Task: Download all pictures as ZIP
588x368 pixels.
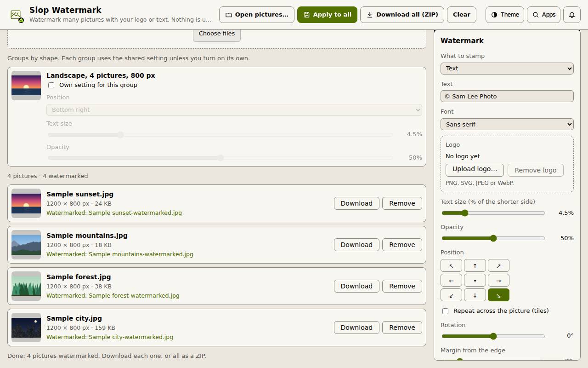Action: point(402,15)
